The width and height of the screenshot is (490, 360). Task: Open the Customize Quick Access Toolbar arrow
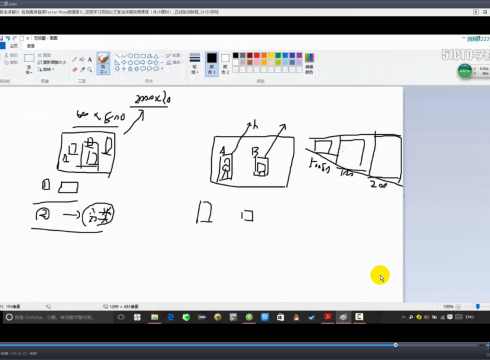(x=27, y=38)
